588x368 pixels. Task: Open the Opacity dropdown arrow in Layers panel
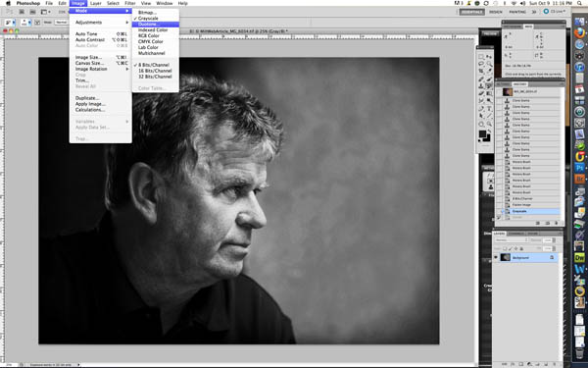(x=554, y=240)
